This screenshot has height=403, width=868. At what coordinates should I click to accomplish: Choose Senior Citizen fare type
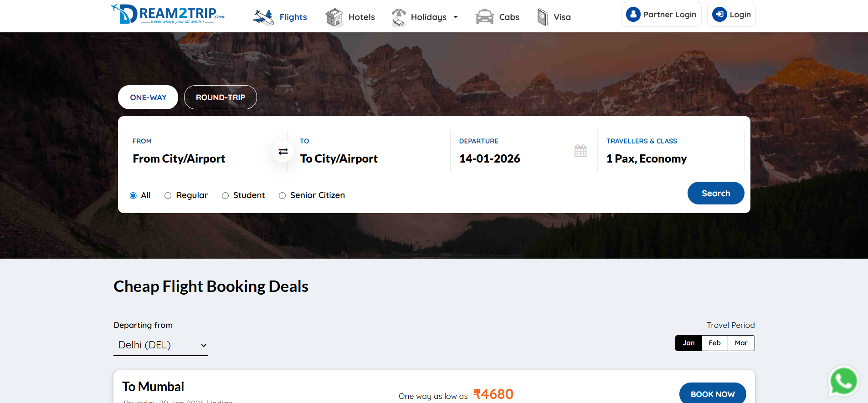pos(282,195)
